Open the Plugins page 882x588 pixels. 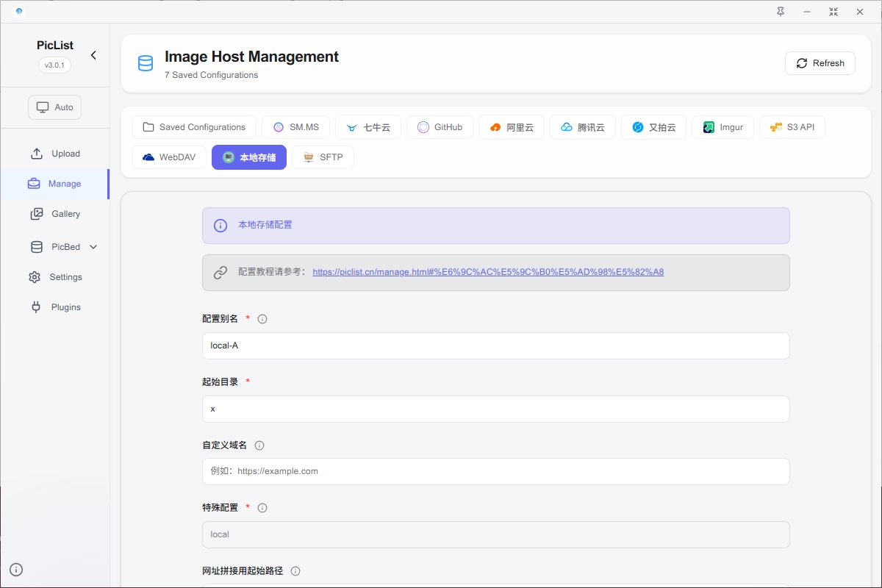(x=55, y=307)
